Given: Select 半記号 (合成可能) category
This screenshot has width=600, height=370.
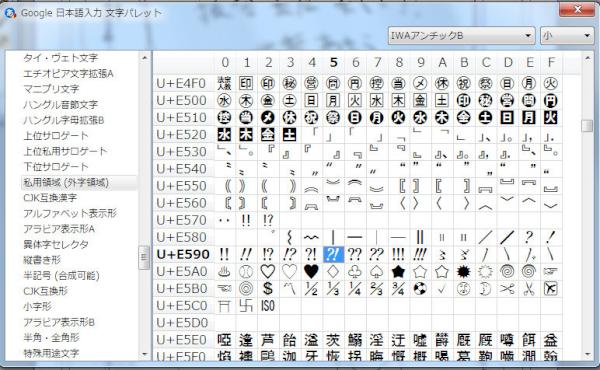Looking at the screenshot, I should click(x=61, y=275).
